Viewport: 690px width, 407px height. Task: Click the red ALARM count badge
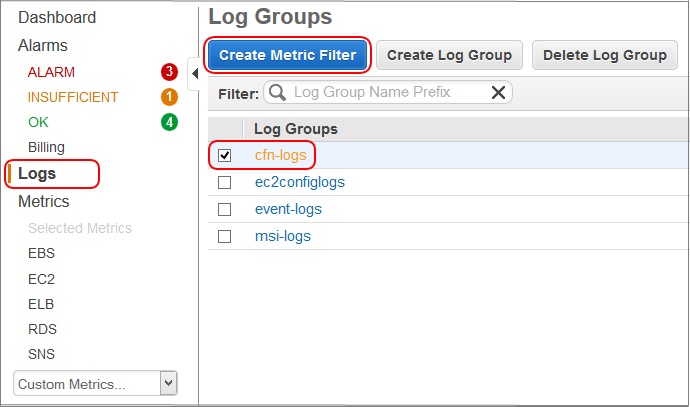pos(169,72)
